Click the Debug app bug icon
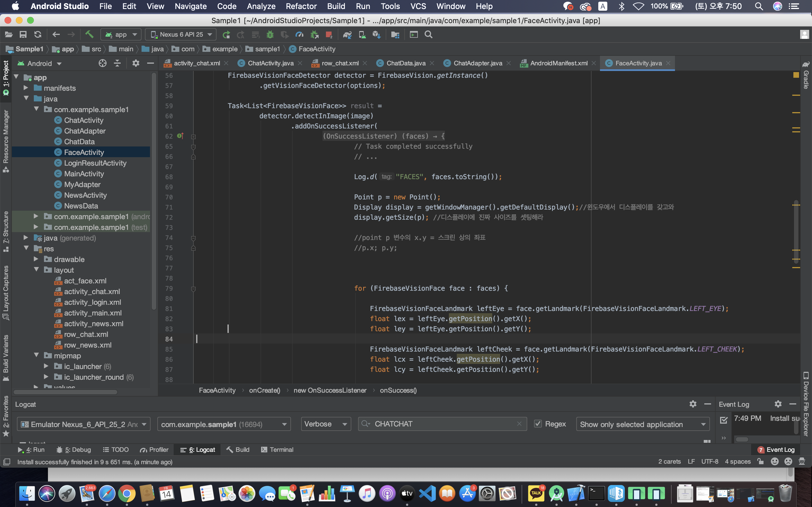 click(270, 35)
